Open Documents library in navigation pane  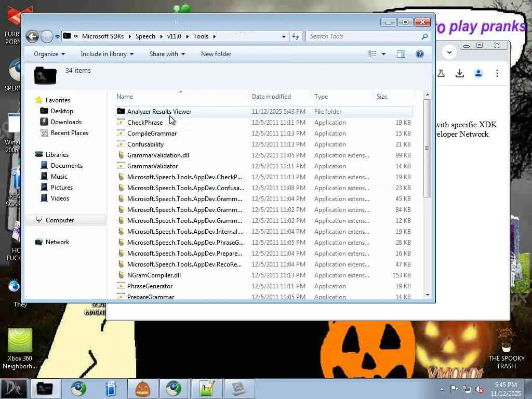(x=66, y=166)
